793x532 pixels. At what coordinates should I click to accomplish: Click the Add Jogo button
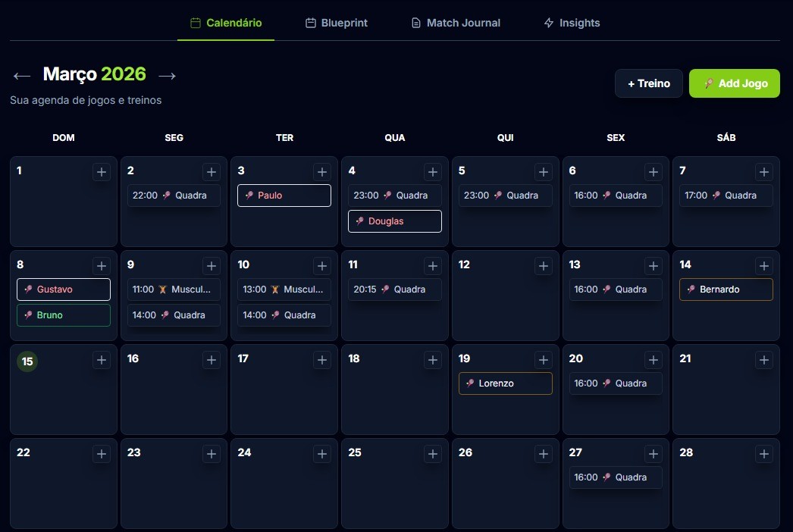pyautogui.click(x=734, y=83)
